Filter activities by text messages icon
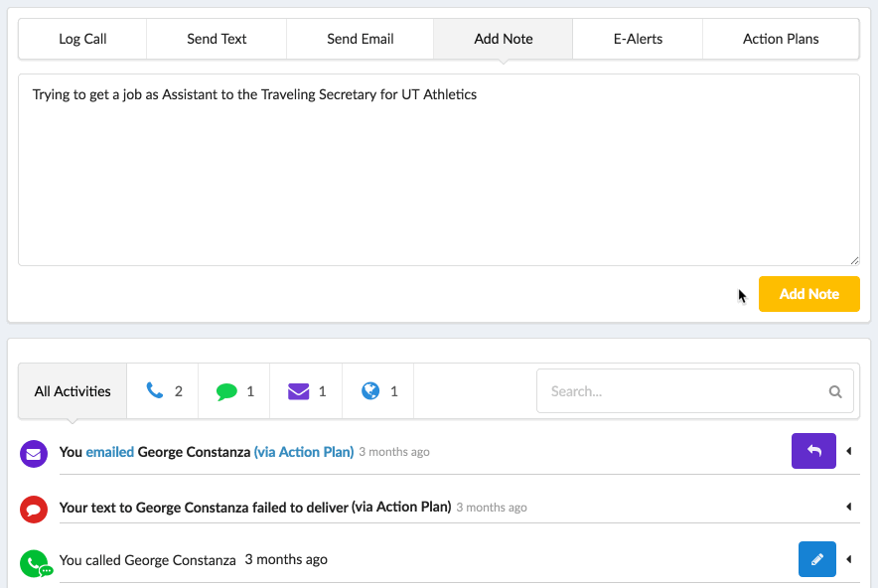878x588 pixels. tap(226, 391)
